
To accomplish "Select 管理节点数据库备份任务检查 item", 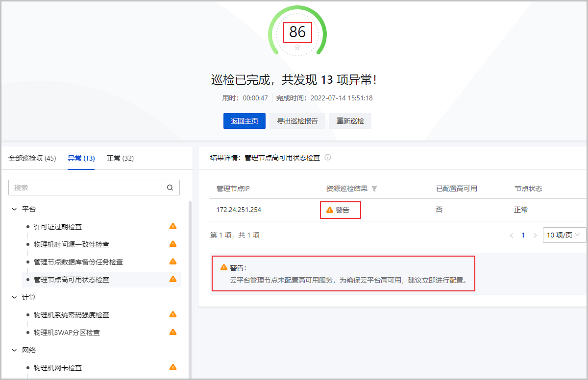I will point(78,262).
